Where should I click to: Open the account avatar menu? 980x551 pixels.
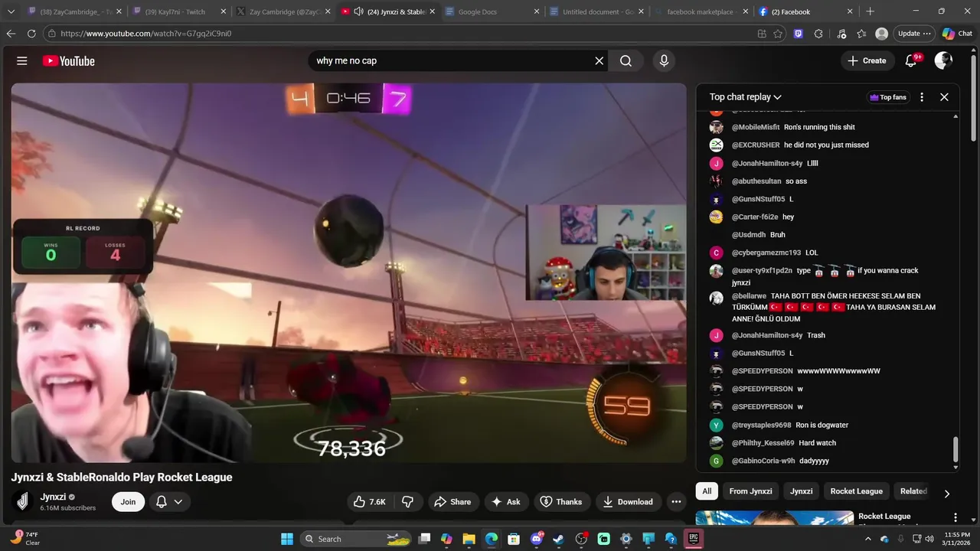click(x=943, y=60)
